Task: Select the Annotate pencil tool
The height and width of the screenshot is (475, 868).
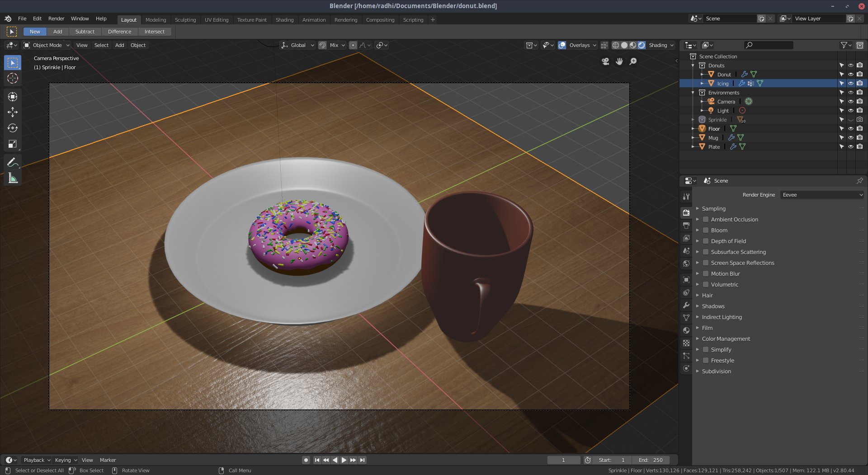Action: coord(13,162)
